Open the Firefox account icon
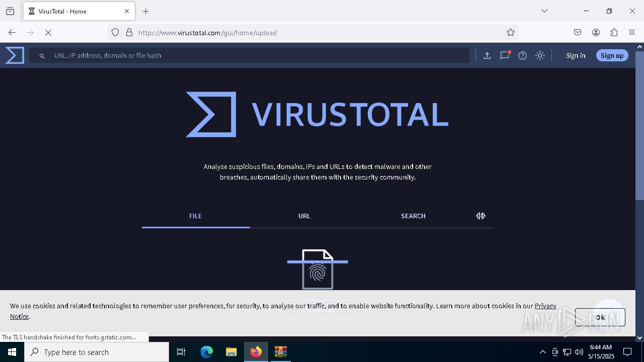The image size is (644, 362). 596,33
